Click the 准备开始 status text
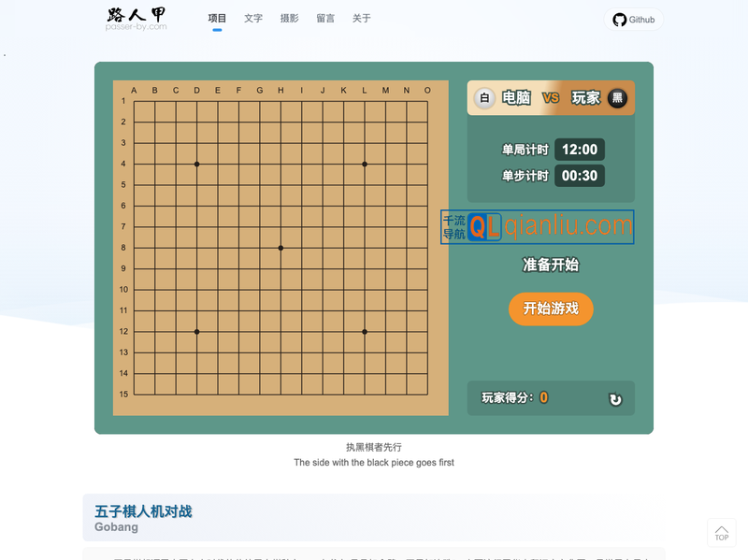This screenshot has width=748, height=560. pyautogui.click(x=550, y=266)
